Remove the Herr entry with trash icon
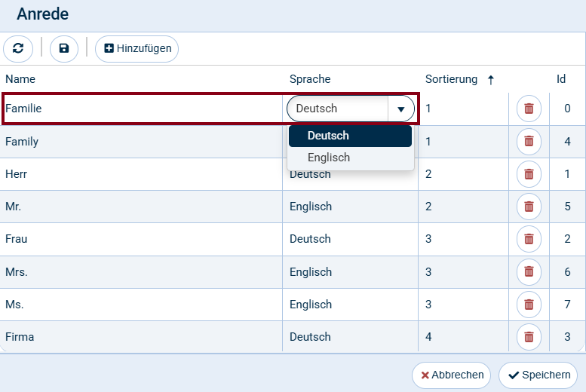586x392 pixels. 529,174
